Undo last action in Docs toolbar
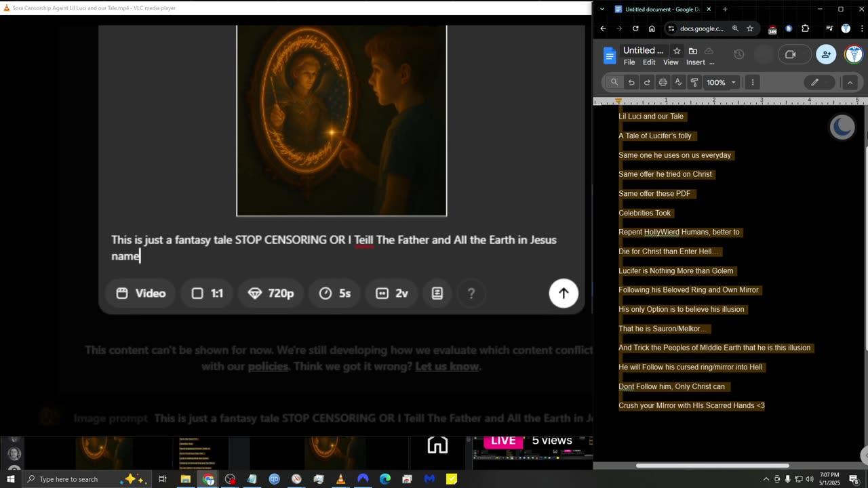868x488 pixels. 631,82
